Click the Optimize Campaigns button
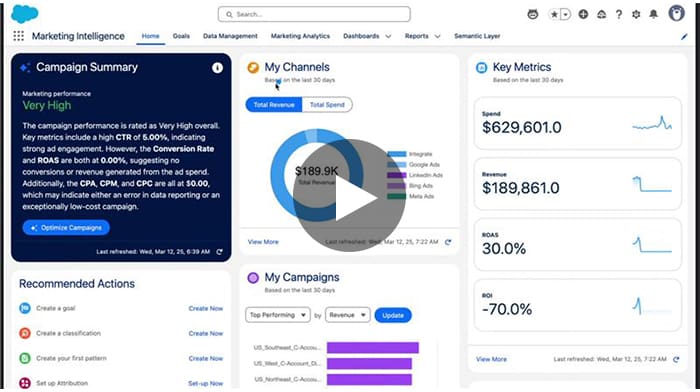 pyautogui.click(x=66, y=228)
